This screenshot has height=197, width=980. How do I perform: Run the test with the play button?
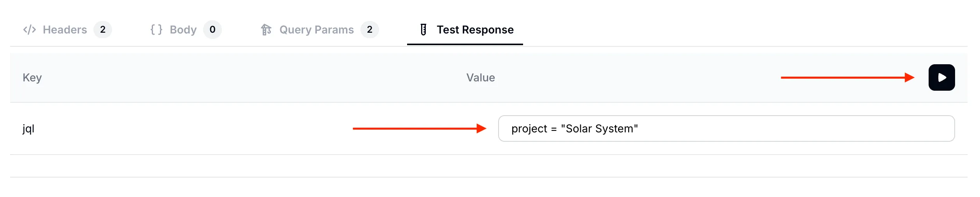pos(941,77)
